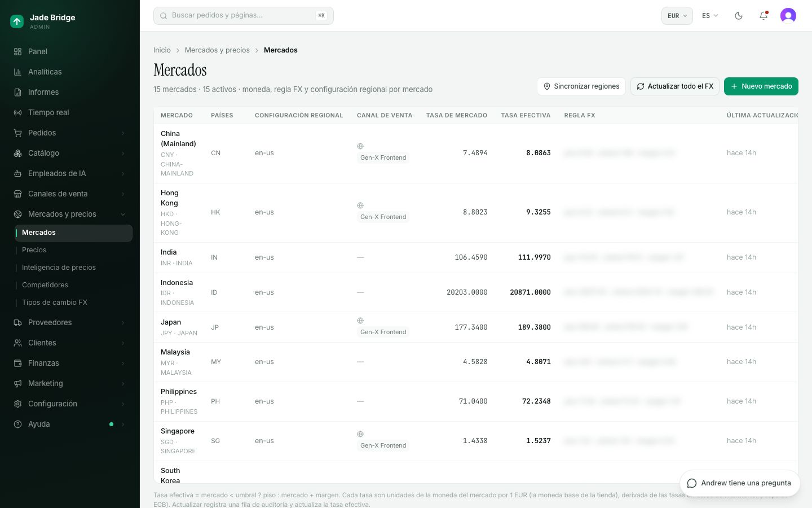Click Actualizar todo el FX button

(x=675, y=86)
